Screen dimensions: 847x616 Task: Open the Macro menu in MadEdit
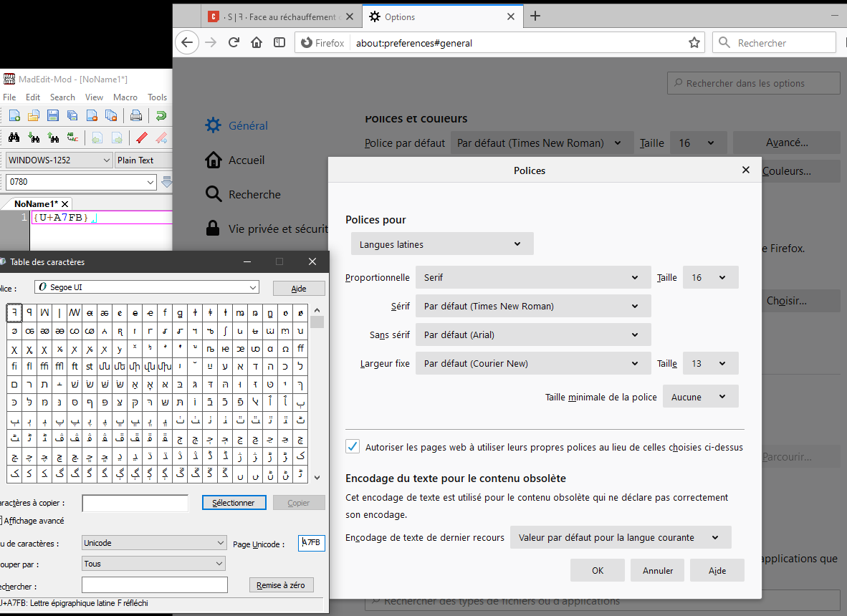point(125,97)
